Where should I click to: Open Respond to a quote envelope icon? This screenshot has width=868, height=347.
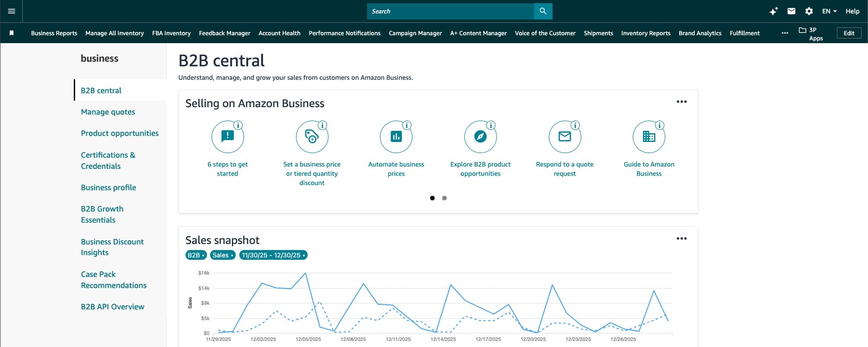(565, 137)
